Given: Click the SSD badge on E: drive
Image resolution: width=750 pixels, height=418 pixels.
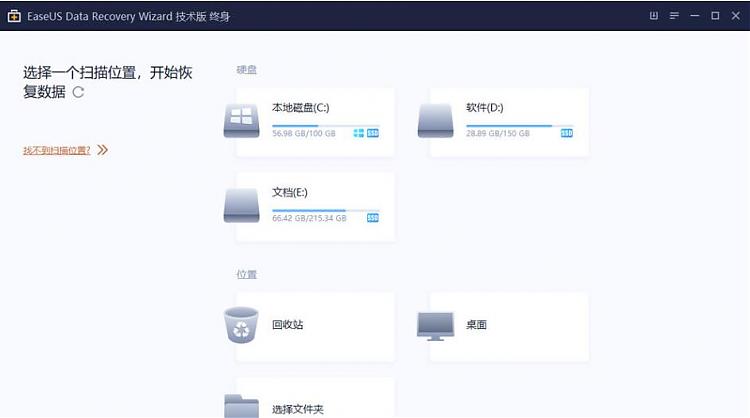Looking at the screenshot, I should tap(373, 218).
